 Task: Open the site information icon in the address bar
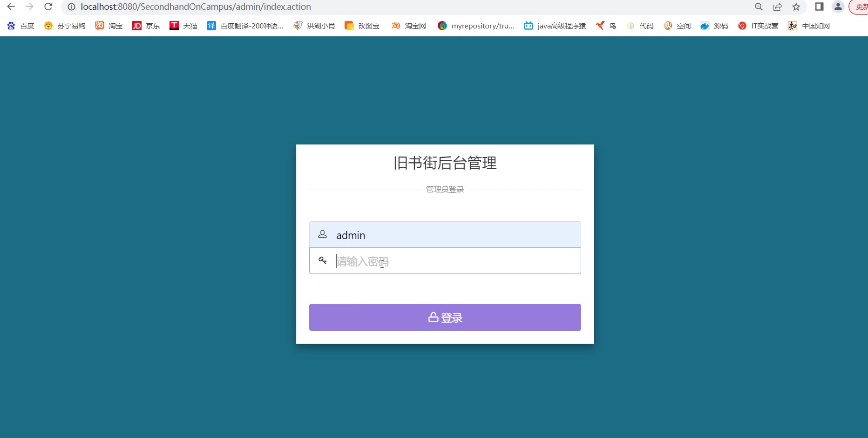coord(71,7)
